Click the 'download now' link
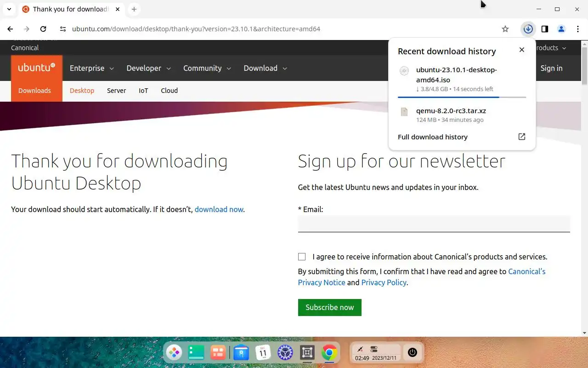 (x=219, y=209)
